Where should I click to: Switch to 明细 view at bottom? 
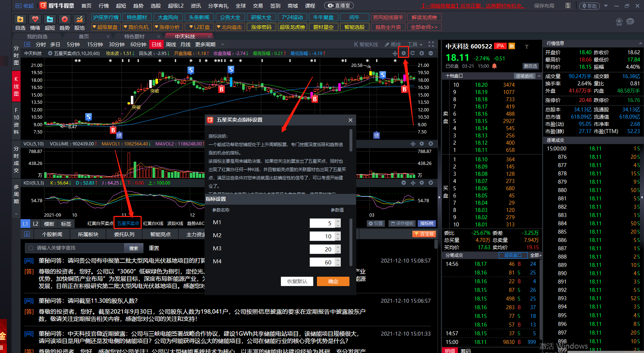[450, 350]
